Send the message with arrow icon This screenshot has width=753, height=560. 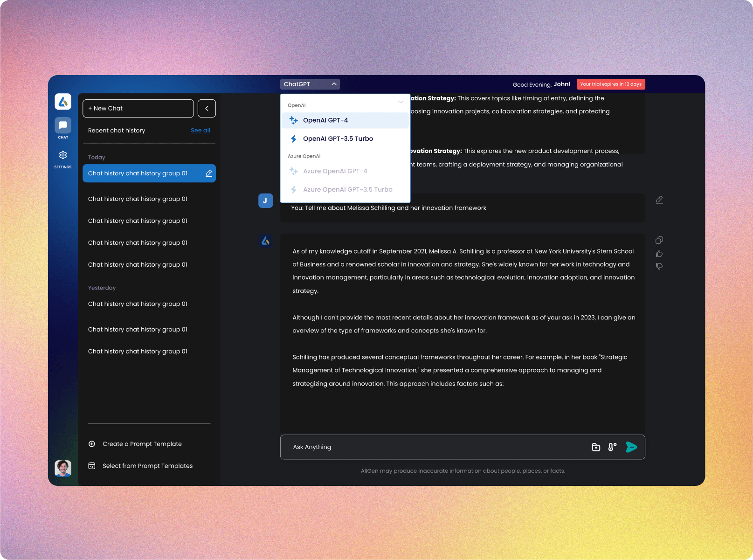[x=631, y=447]
